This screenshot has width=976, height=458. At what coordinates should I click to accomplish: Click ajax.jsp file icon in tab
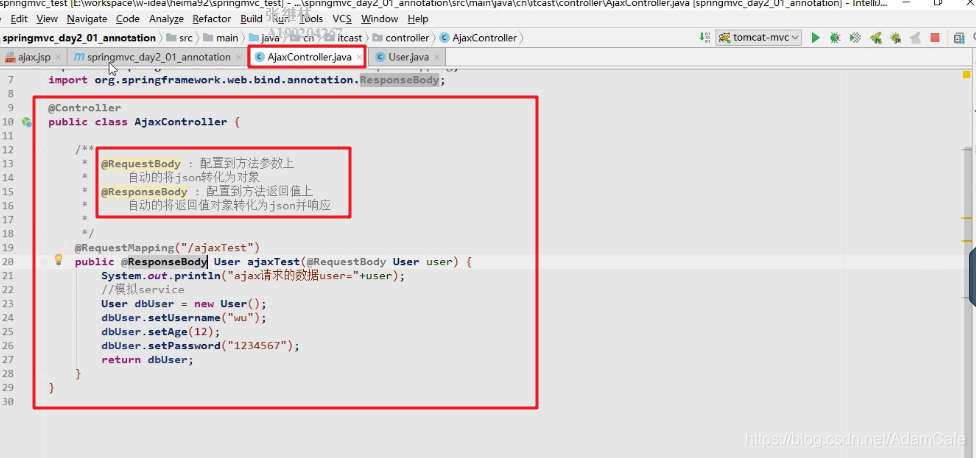pyautogui.click(x=11, y=57)
